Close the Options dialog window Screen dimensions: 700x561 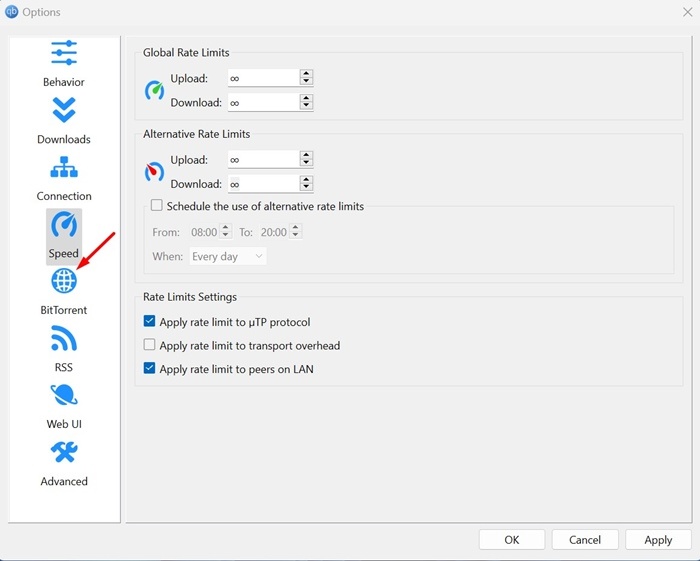(x=688, y=12)
